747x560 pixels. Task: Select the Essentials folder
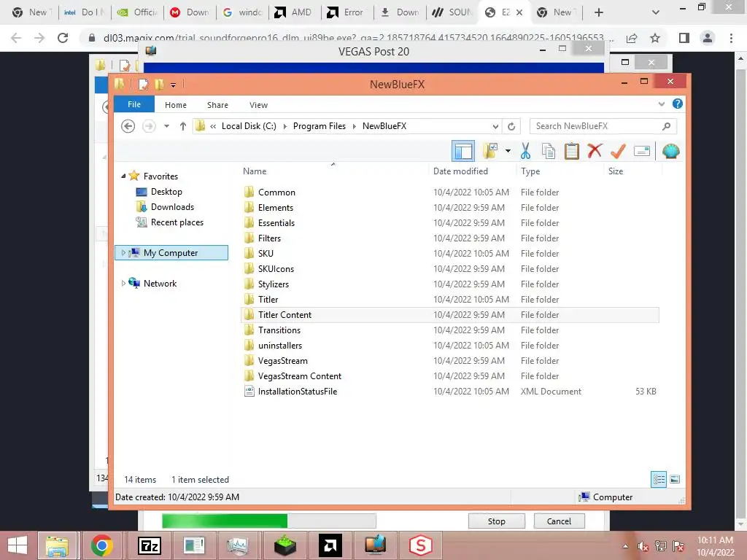(x=449, y=223)
